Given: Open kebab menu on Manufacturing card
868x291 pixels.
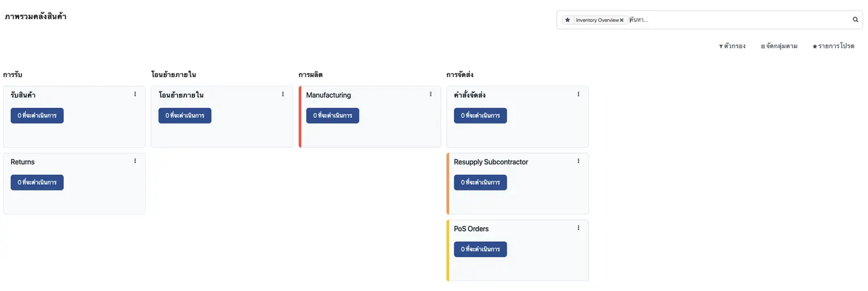Looking at the screenshot, I should tap(430, 94).
